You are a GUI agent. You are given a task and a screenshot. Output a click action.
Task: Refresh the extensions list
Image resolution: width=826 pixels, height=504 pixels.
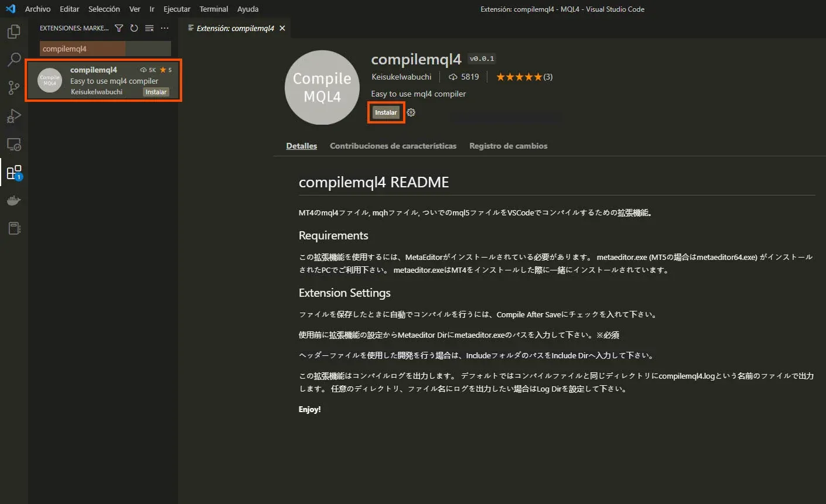[x=134, y=28]
